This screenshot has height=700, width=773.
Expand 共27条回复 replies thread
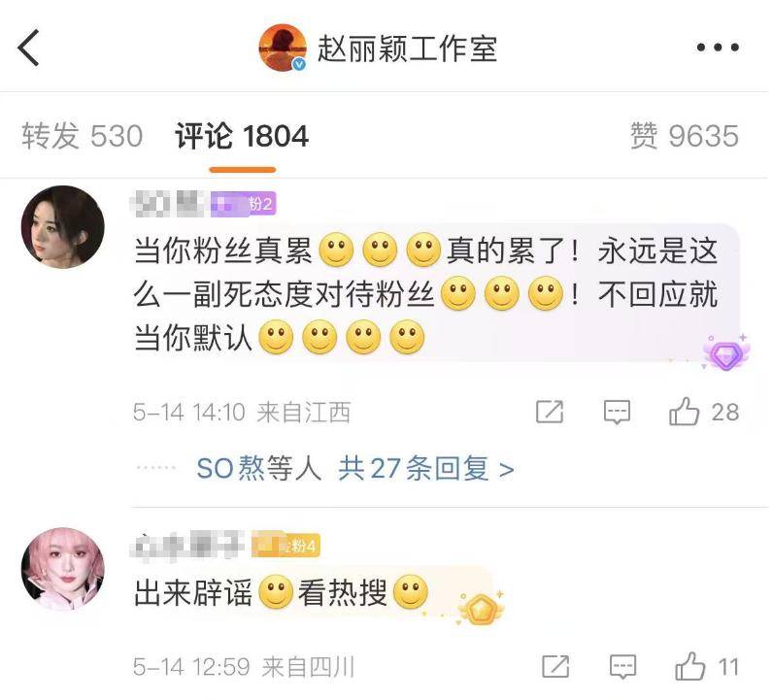pyautogui.click(x=426, y=468)
